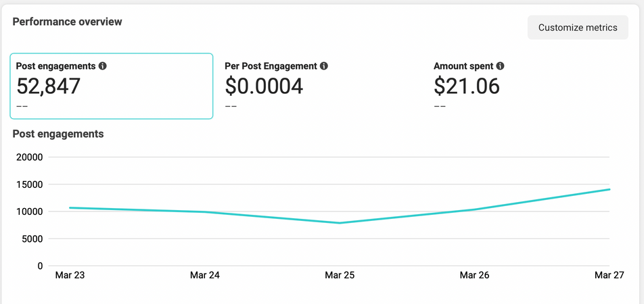The image size is (644, 304).
Task: Switch to the Per Post Engagement metric label
Action: click(x=271, y=66)
